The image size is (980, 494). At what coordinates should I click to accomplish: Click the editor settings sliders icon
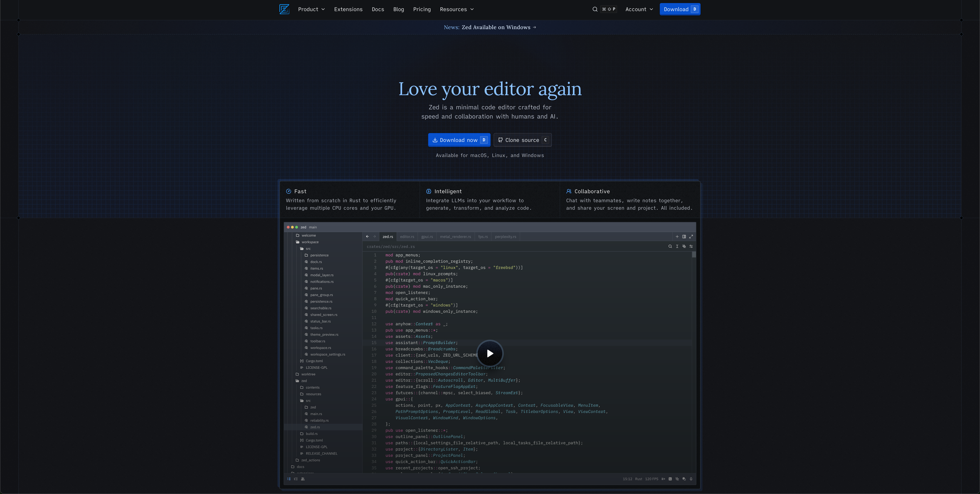[691, 246]
